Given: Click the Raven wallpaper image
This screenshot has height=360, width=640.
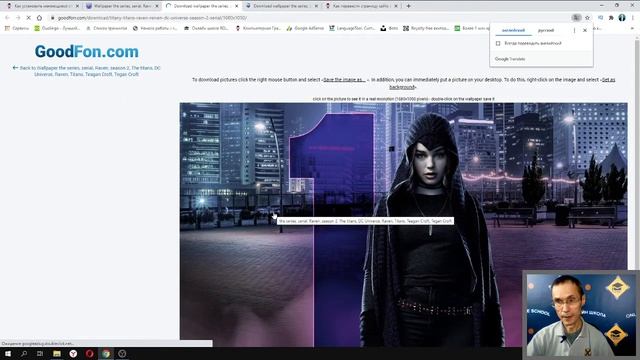Looking at the screenshot, I should (x=403, y=224).
